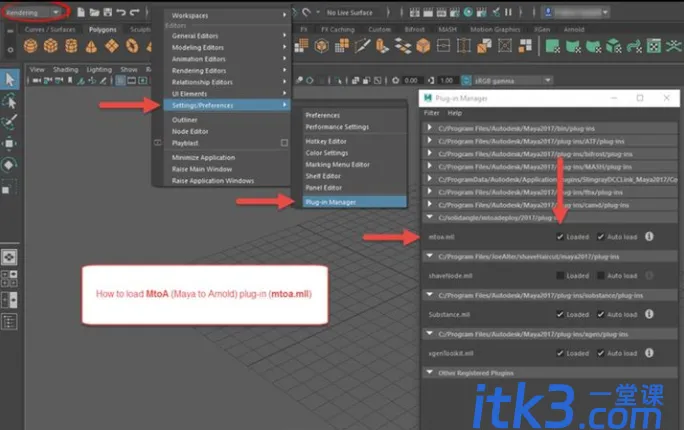
Task: Click the orange smooth cube shelf icon
Action: (x=423, y=46)
